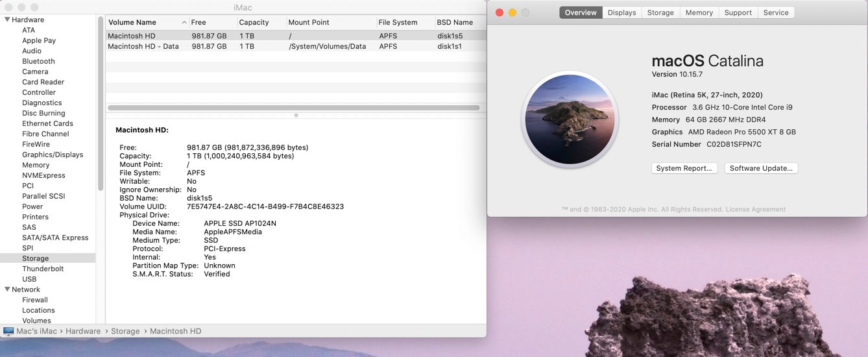Select Disc Burning entry
Screen dimensions: 868x357
[43, 113]
